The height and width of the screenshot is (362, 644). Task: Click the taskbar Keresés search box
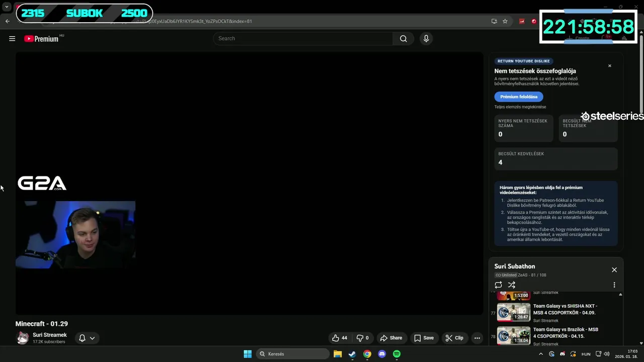tap(293, 354)
